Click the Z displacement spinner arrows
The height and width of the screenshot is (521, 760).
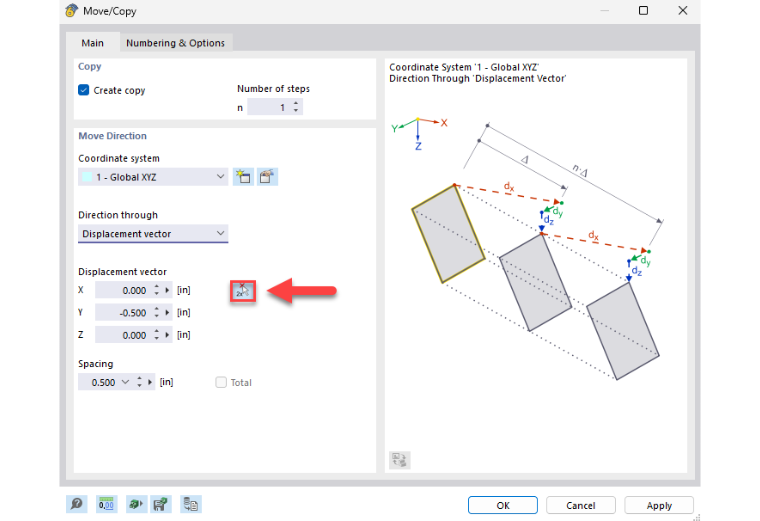157,335
